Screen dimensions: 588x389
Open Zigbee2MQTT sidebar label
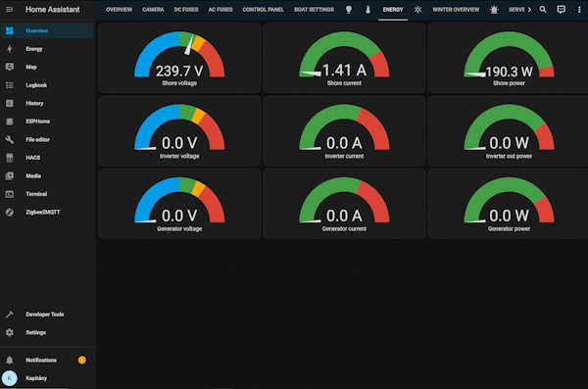click(43, 212)
